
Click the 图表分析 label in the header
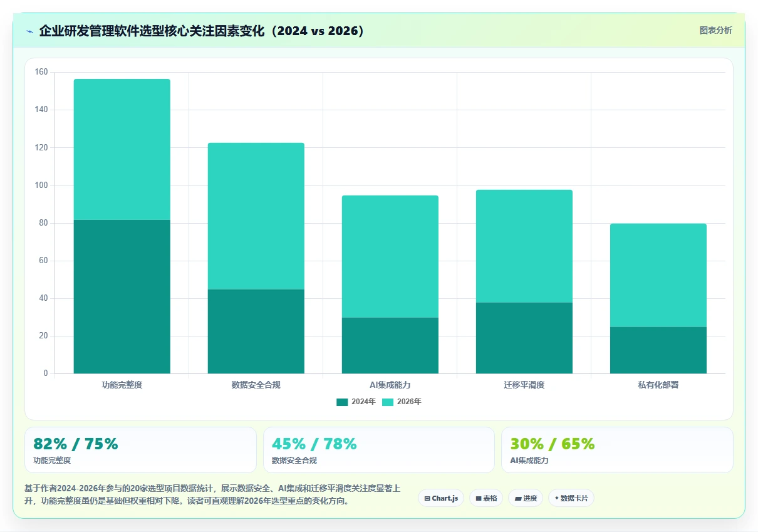point(715,30)
